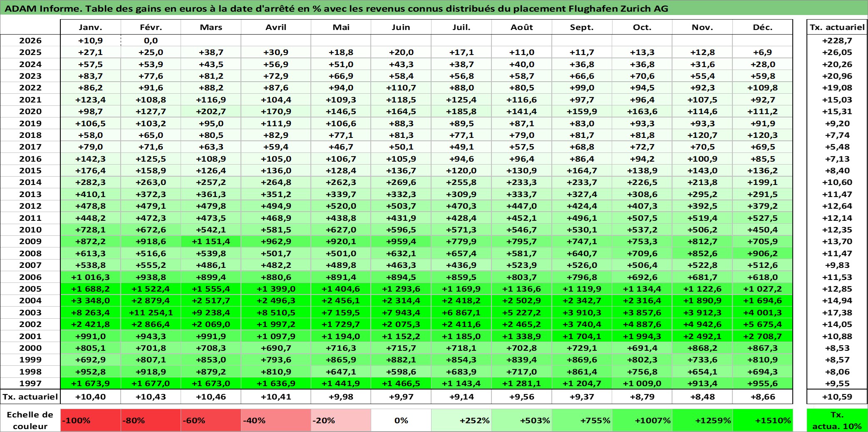Select the Déc. column header
868x432 pixels.
pos(762,27)
